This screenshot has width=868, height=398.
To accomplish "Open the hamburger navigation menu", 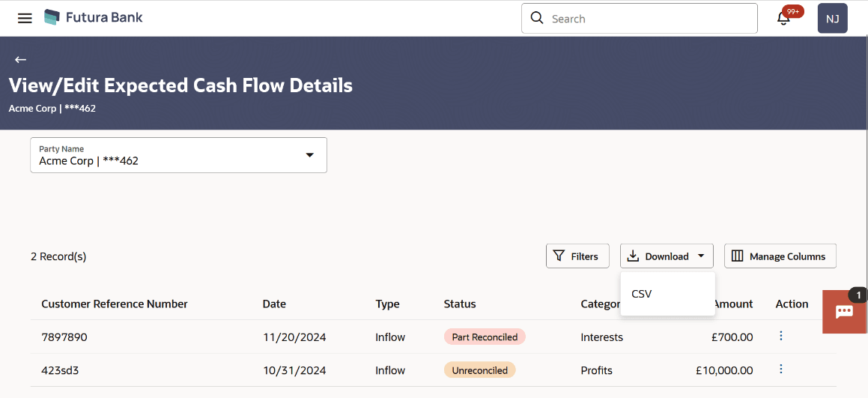I will 25,18.
